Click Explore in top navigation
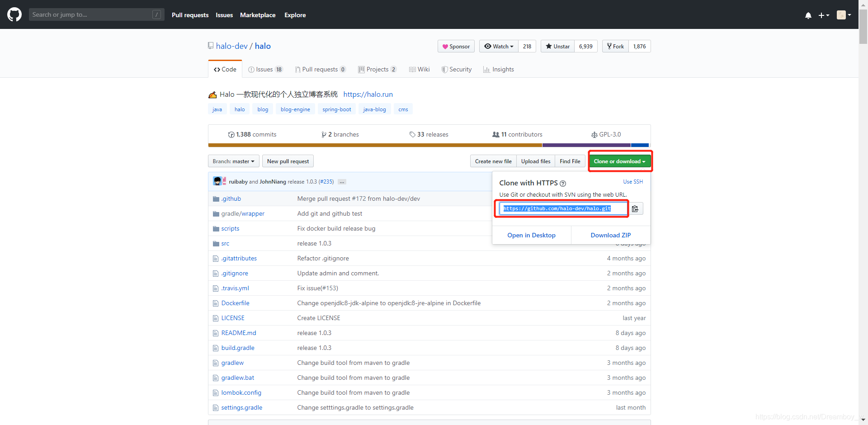This screenshot has height=425, width=868. (x=295, y=15)
